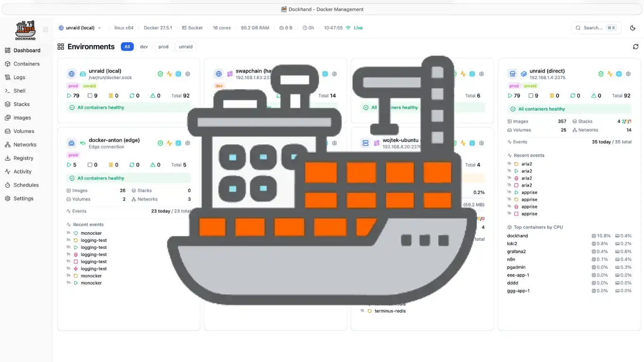Click n8n in Top containers by CPU
This screenshot has height=362, width=644.
coord(511,260)
